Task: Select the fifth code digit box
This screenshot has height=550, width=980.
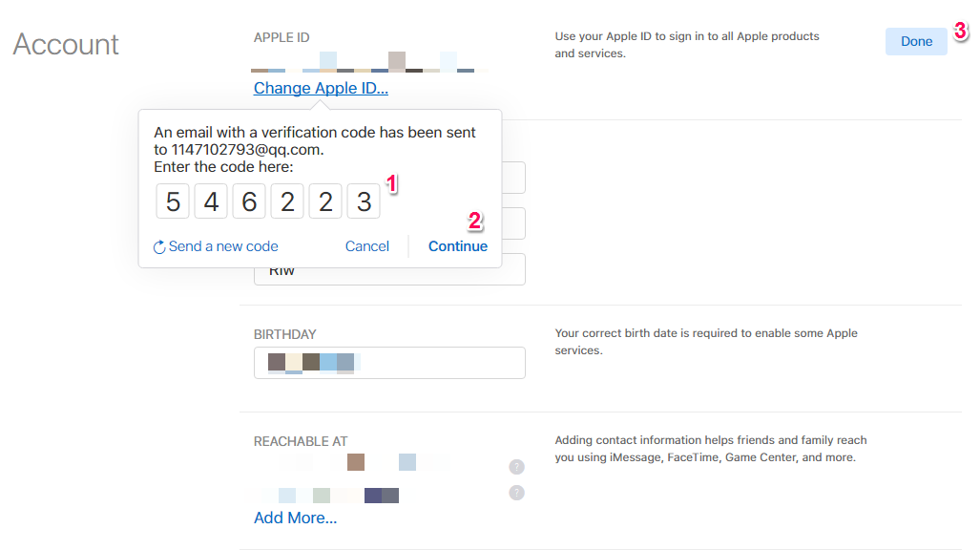Action: 325,201
